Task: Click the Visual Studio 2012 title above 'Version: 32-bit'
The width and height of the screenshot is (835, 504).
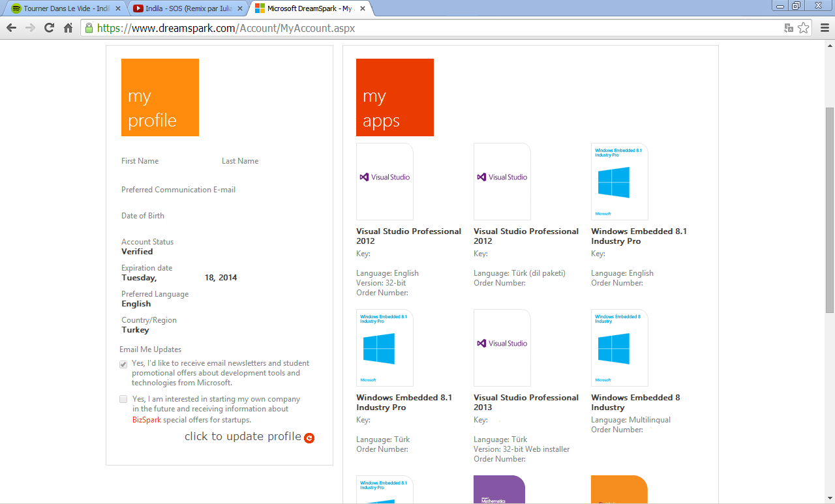Action: [x=408, y=236]
